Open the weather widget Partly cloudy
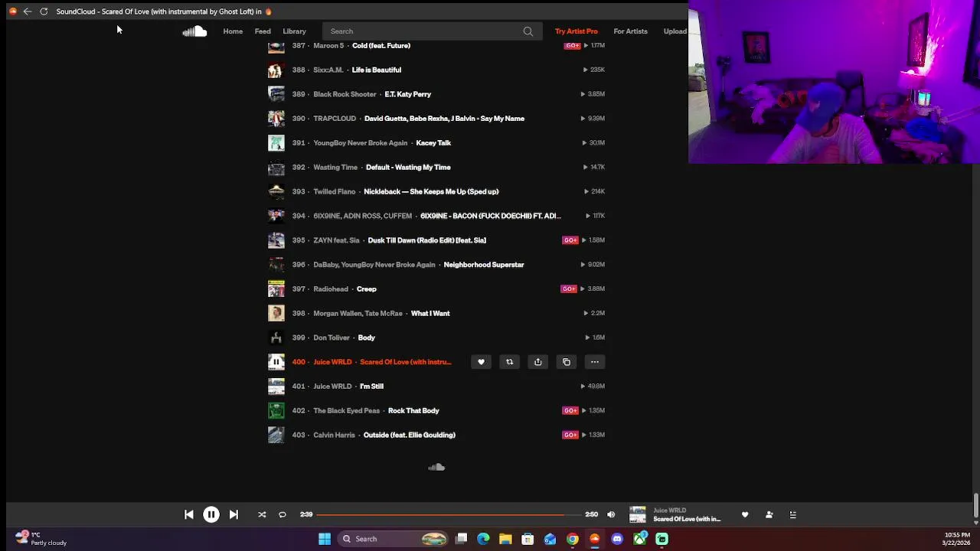Viewport: 980px width, 551px height. pos(41,539)
